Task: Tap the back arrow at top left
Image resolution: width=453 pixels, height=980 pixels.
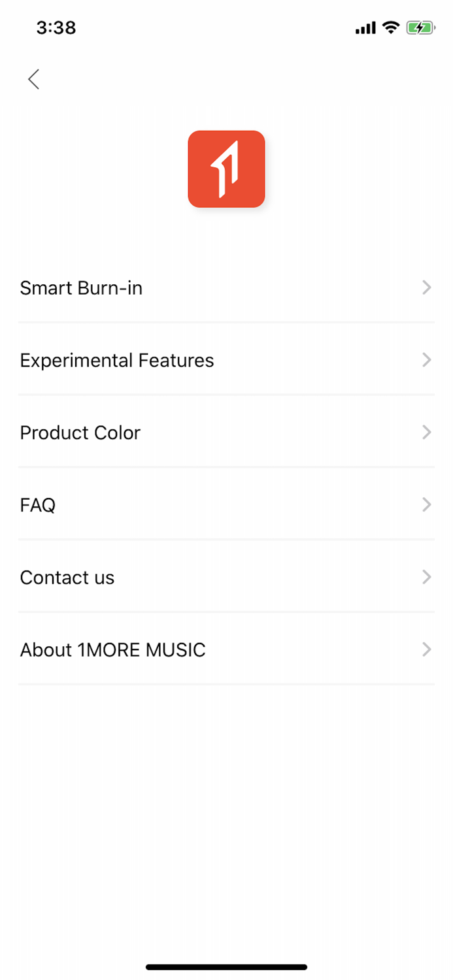Action: tap(33, 79)
